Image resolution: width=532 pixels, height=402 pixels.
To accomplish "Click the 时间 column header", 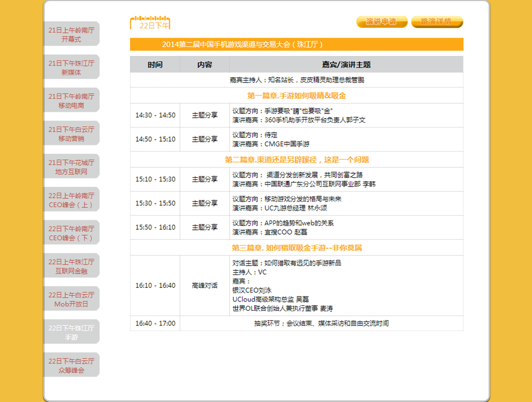I will pyautogui.click(x=155, y=65).
